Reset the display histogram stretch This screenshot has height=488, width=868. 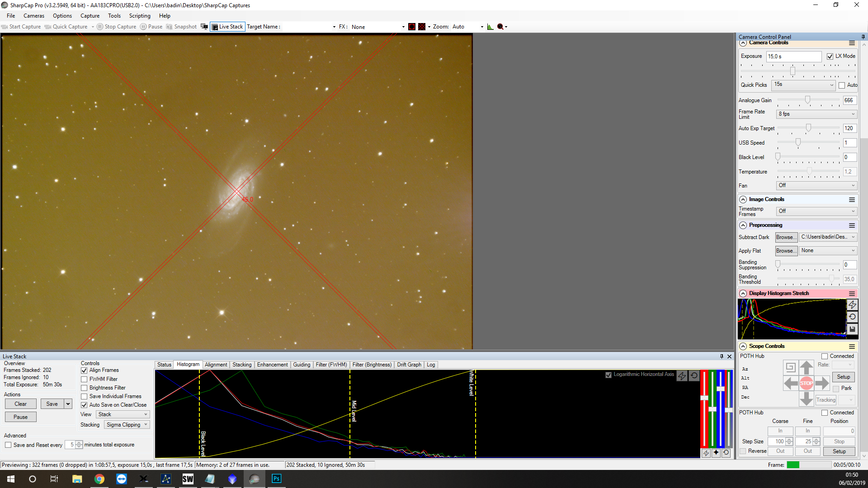852,317
